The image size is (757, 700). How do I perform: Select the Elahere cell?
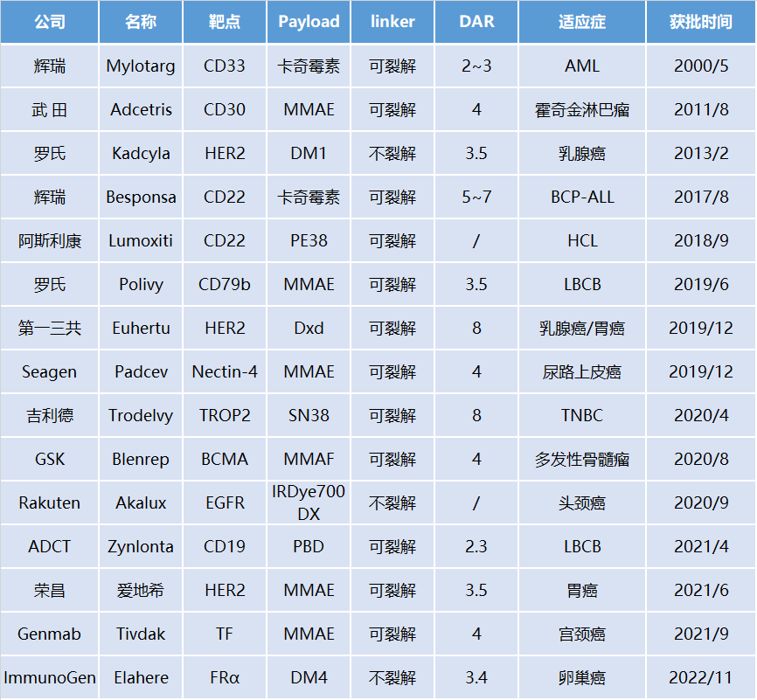coord(141,678)
